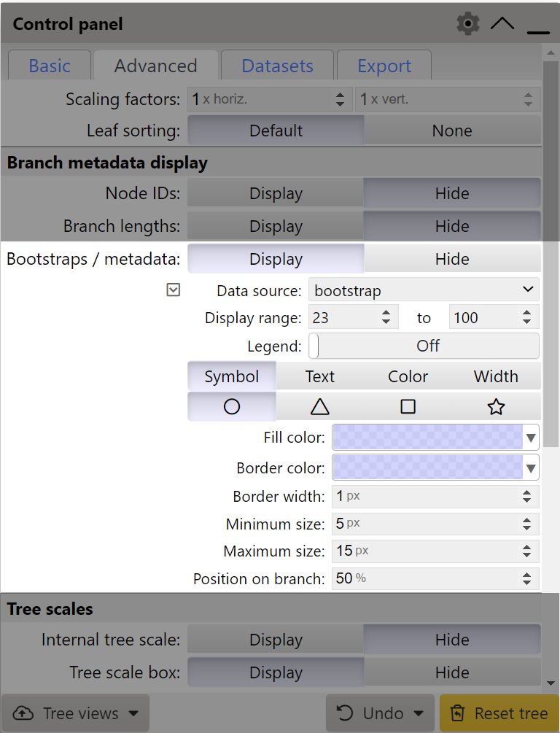Select the triangle symbol shape
The width and height of the screenshot is (560, 733).
tap(319, 406)
